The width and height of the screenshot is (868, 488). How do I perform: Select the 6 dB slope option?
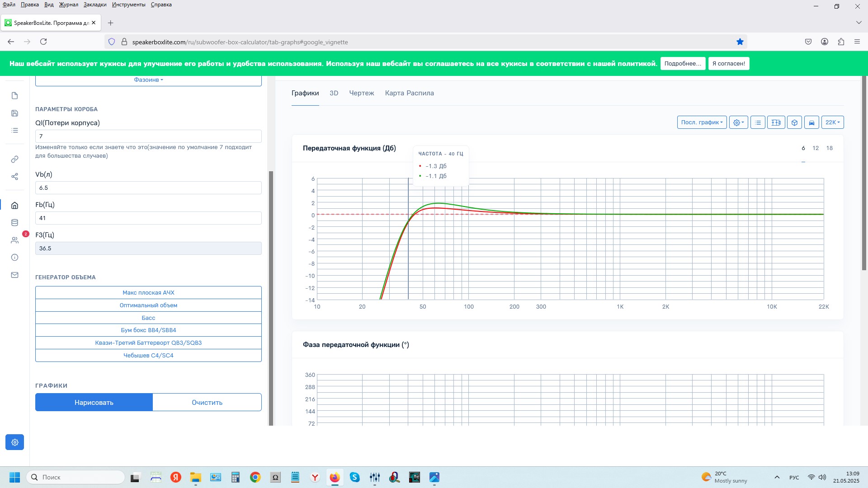[803, 148]
